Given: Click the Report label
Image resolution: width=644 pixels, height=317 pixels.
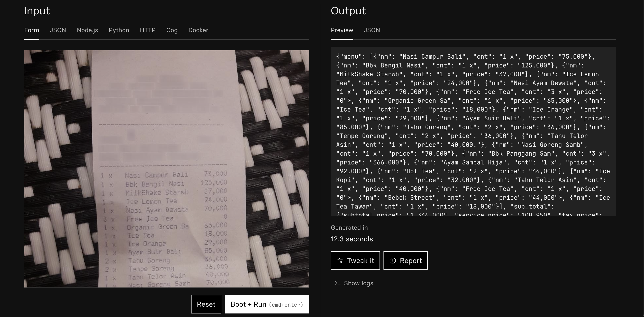Looking at the screenshot, I should coord(411,261).
